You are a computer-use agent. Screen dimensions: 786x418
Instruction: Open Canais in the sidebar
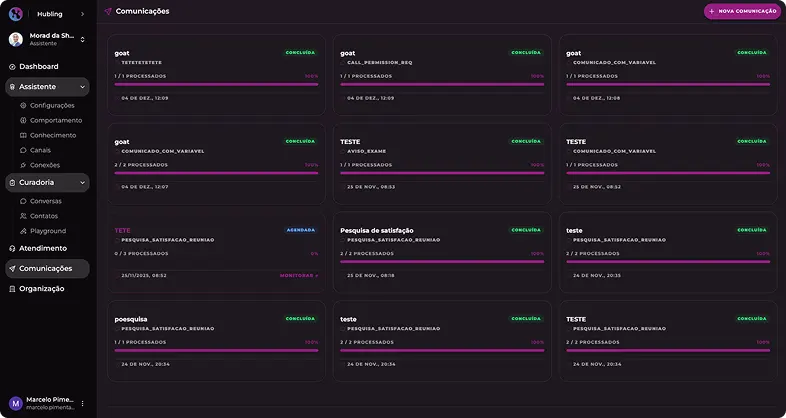40,150
